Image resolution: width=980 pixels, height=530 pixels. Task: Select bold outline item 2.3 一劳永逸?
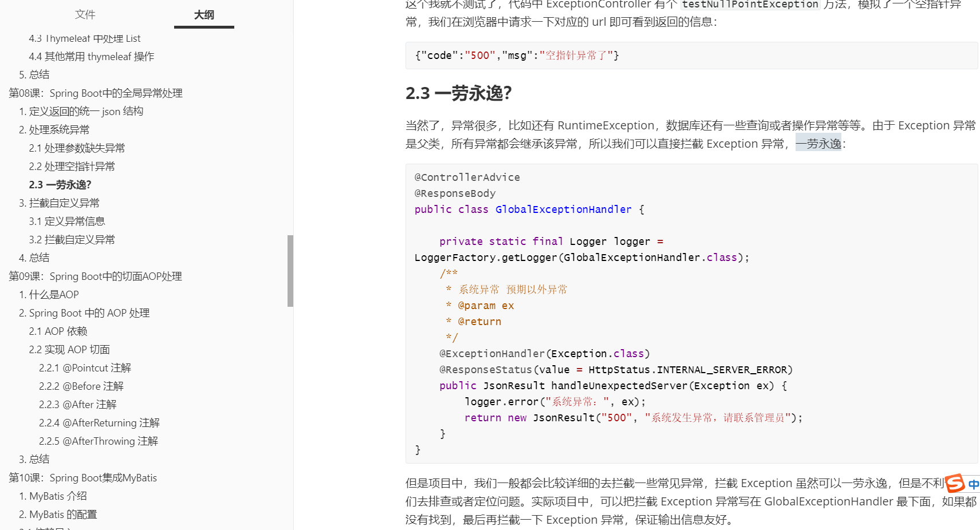[60, 185]
